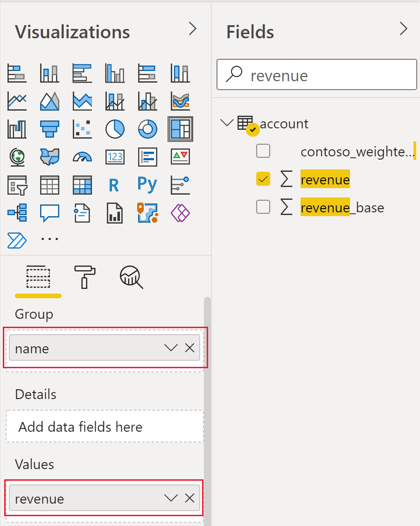Select the donut chart visualization
The height and width of the screenshot is (526, 420).
click(147, 129)
